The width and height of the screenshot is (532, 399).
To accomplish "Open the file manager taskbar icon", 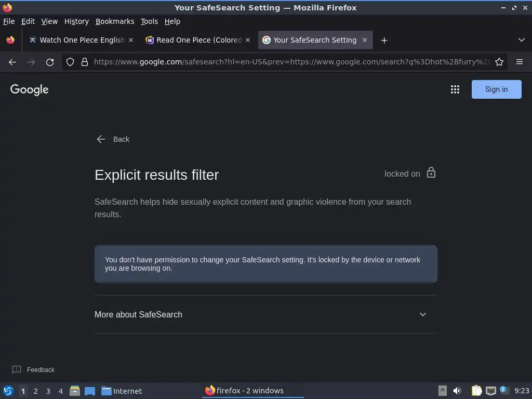I will [x=75, y=391].
